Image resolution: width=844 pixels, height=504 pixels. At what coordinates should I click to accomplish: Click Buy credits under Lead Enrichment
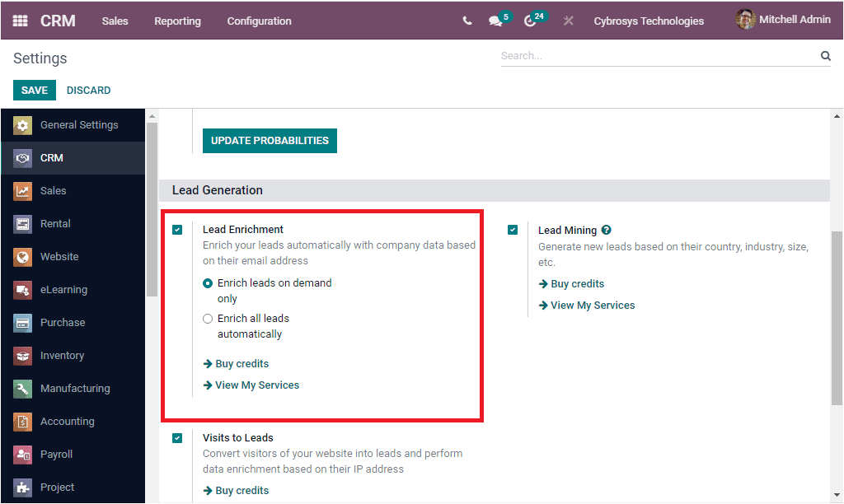click(x=238, y=363)
